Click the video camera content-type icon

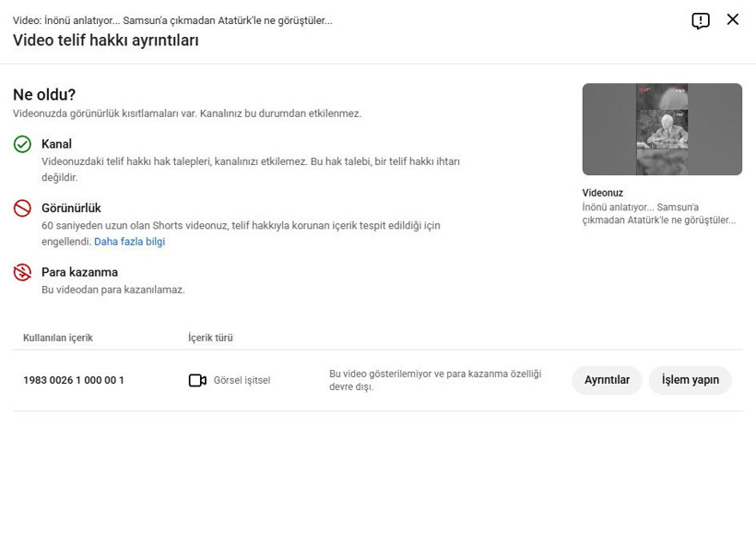(x=197, y=380)
